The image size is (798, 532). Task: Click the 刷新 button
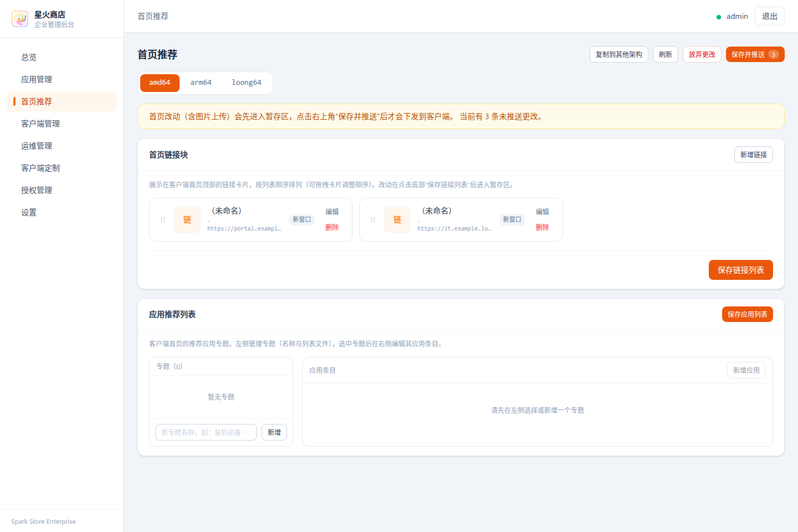tap(666, 54)
